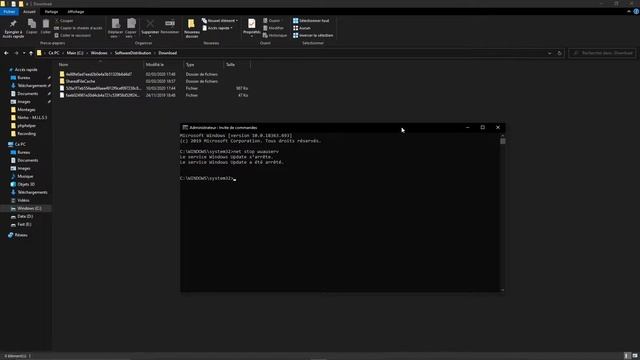
Task: Click Windows in address breadcrumb
Action: tap(99, 53)
